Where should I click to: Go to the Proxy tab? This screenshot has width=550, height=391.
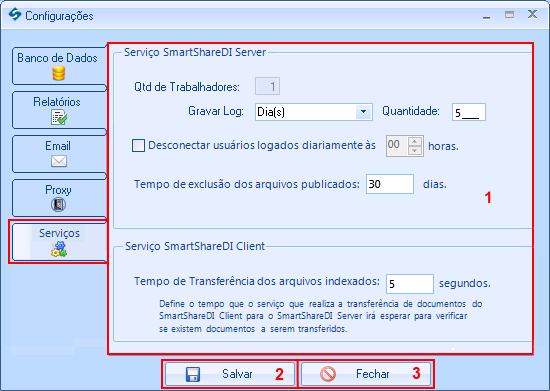pyautogui.click(x=59, y=198)
